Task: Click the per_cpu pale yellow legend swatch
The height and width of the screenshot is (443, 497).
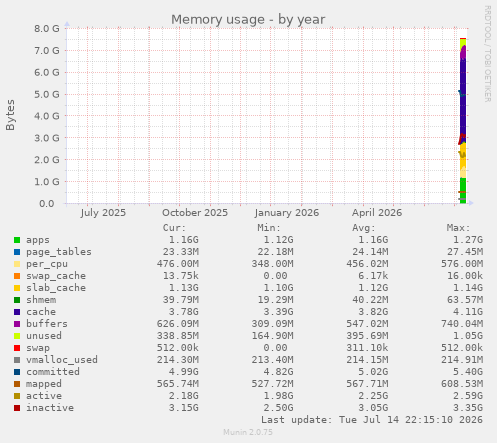Action: coord(17,264)
